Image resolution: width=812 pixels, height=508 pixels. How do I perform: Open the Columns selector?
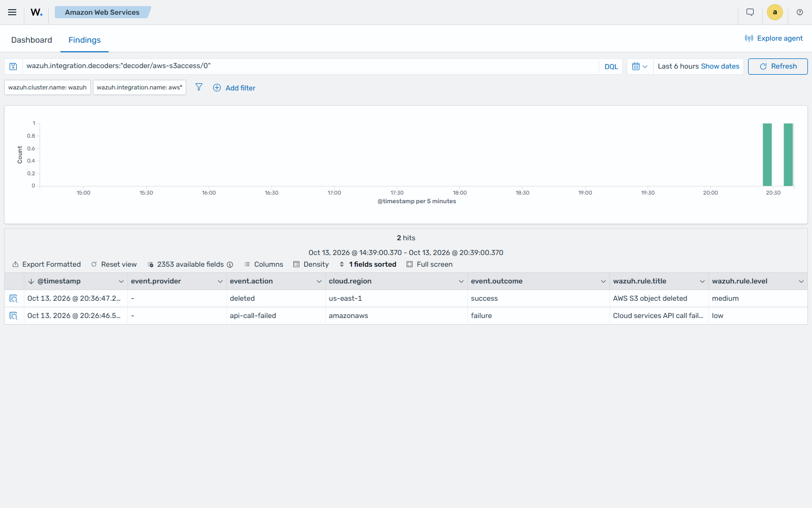click(x=264, y=265)
